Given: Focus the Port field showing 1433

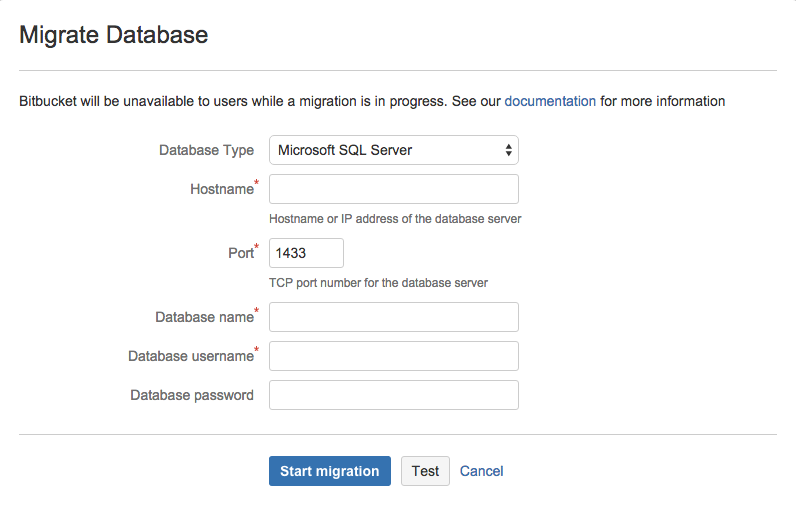Looking at the screenshot, I should tap(306, 253).
